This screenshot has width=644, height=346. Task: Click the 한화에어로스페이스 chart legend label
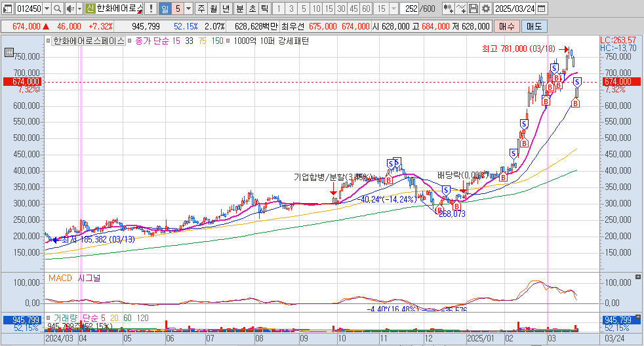89,41
